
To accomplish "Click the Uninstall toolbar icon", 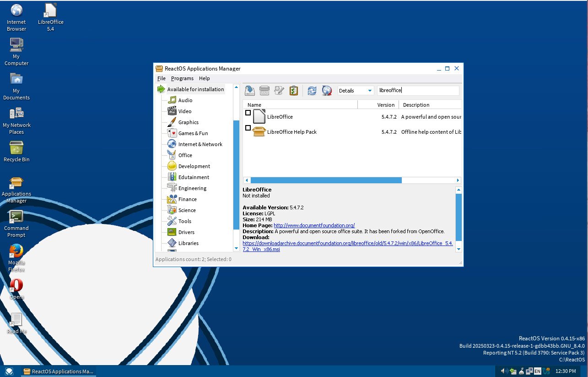I will click(x=264, y=90).
